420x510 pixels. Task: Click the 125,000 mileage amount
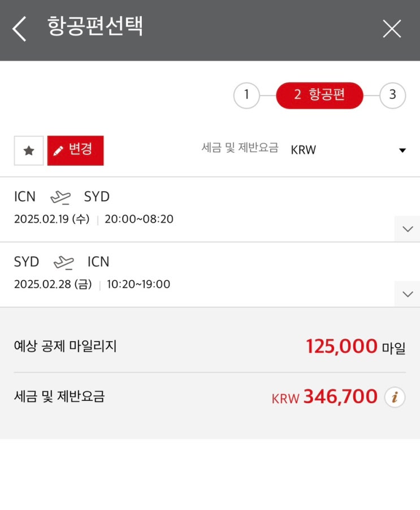click(x=341, y=346)
